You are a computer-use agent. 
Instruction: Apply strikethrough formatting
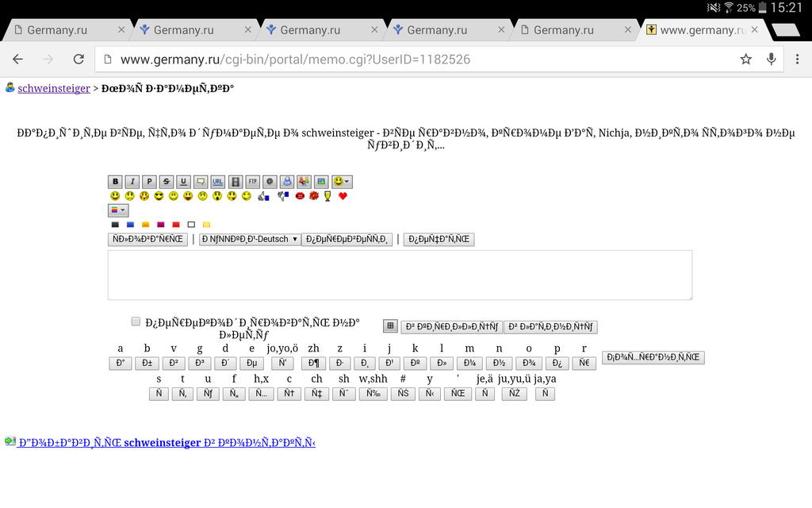pyautogui.click(x=166, y=182)
